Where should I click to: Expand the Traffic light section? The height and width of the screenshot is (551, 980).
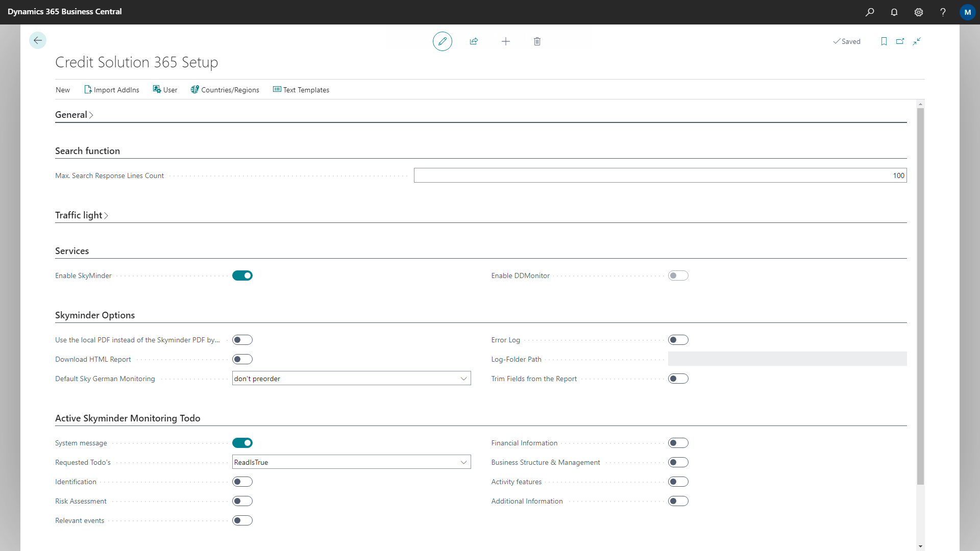click(82, 215)
